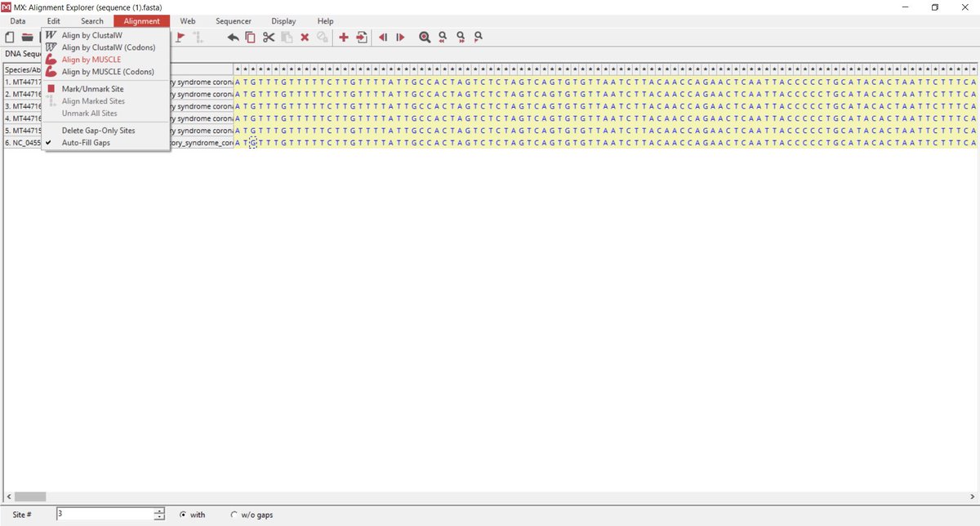
Task: Click the red square Mark/Unmark Site icon
Action: coord(51,88)
